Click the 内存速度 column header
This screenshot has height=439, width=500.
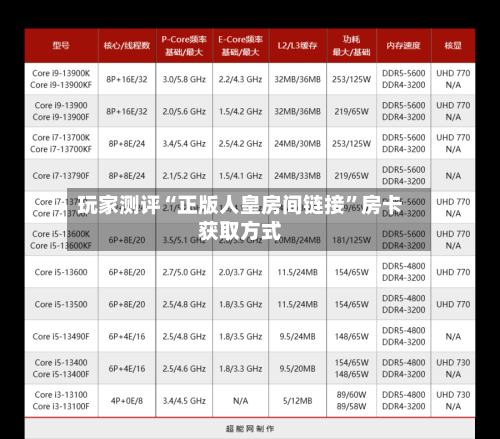pos(403,45)
